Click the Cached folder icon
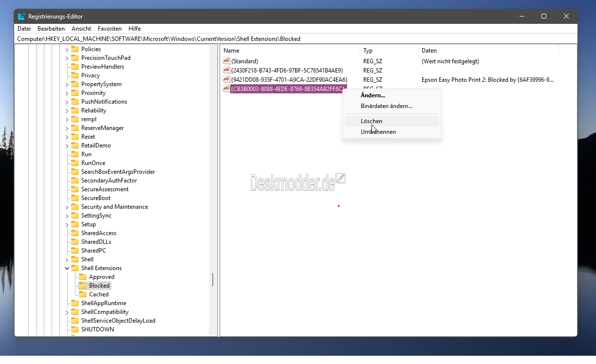Image resolution: width=596 pixels, height=364 pixels. coord(83,294)
